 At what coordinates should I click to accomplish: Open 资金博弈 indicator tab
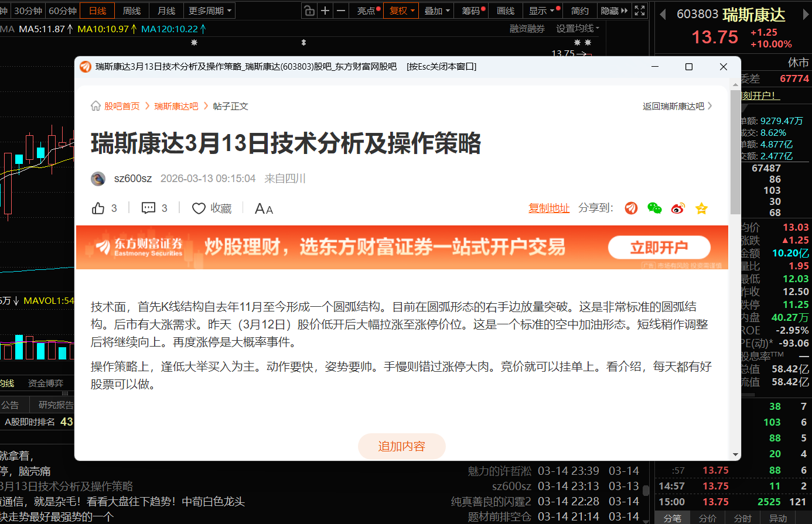(46, 383)
